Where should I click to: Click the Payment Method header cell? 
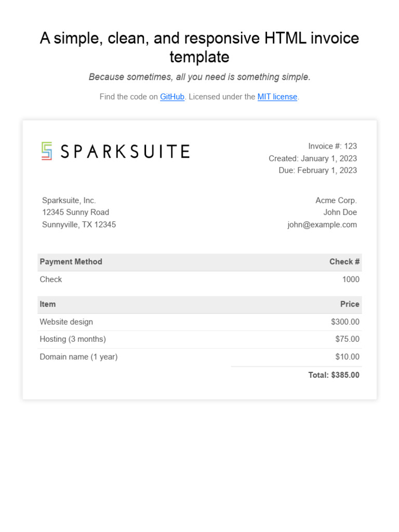[71, 262]
